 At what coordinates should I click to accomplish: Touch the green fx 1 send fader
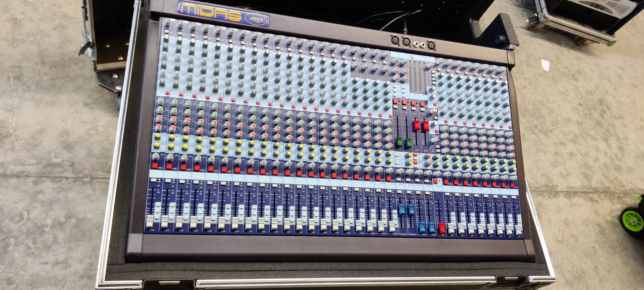[399, 142]
